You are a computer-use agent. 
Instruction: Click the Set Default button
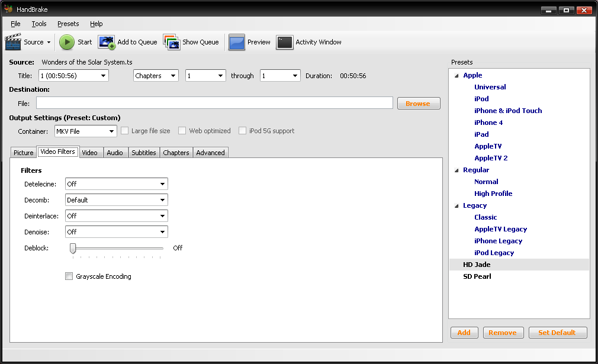(557, 333)
